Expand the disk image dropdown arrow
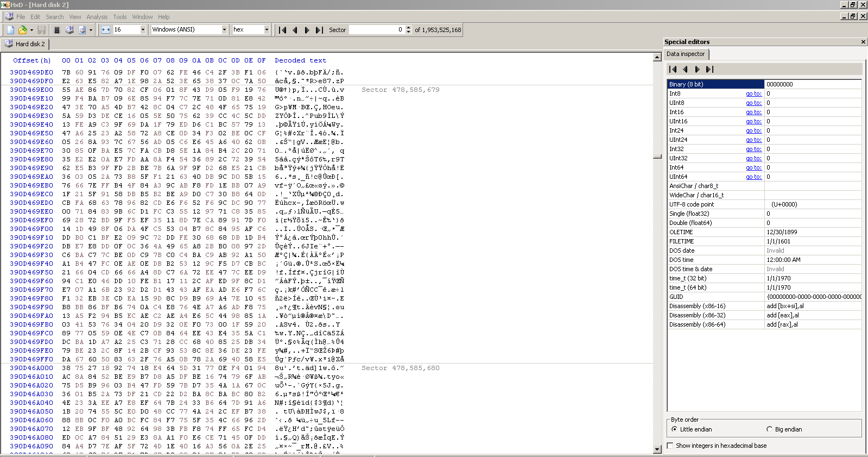Viewport: 868px width, 457px height. click(x=91, y=30)
